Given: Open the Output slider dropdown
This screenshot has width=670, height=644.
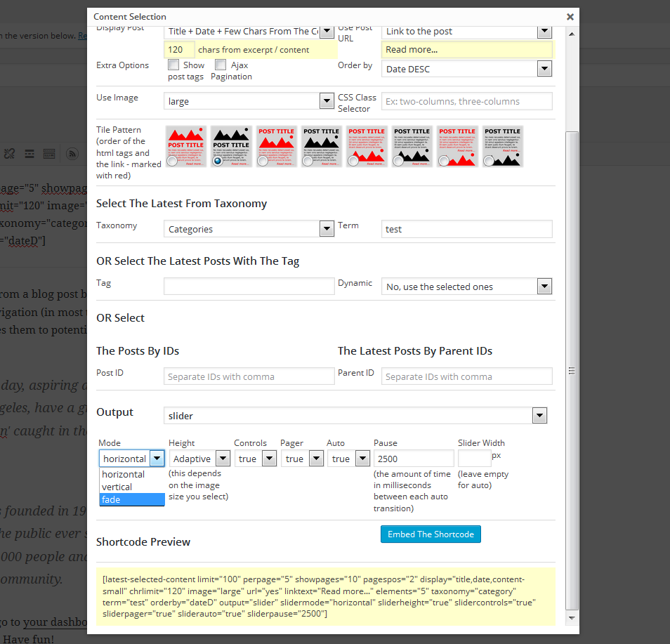Looking at the screenshot, I should 355,416.
